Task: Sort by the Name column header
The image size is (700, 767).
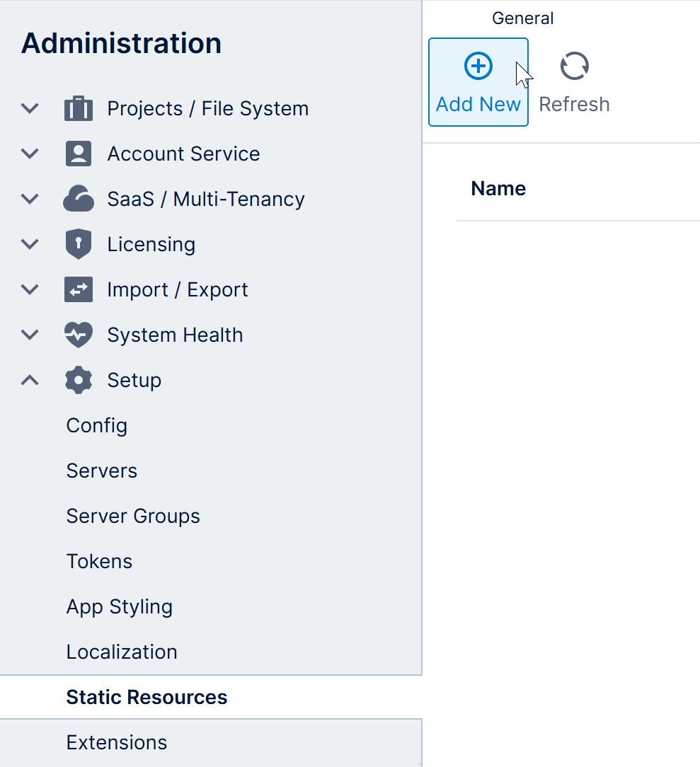Action: pyautogui.click(x=498, y=189)
